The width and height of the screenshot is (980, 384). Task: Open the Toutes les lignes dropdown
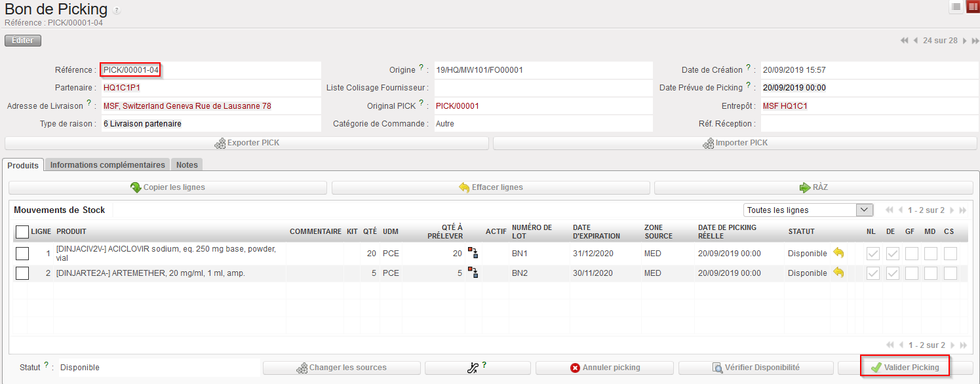tap(808, 210)
